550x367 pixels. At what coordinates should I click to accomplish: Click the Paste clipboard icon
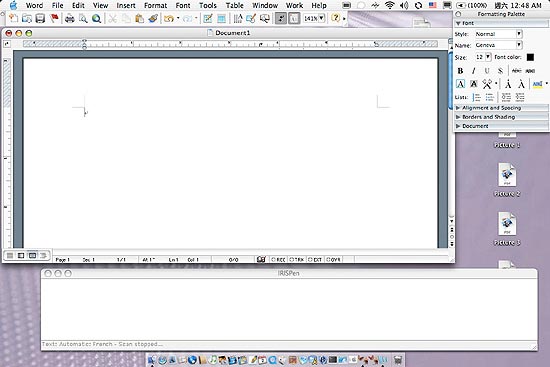point(140,18)
